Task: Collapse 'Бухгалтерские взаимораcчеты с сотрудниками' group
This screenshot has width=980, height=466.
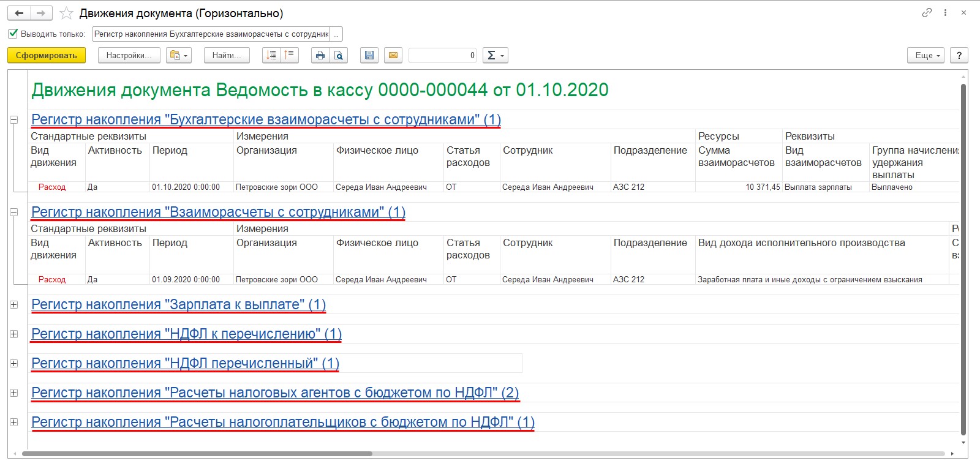Action: [13, 119]
